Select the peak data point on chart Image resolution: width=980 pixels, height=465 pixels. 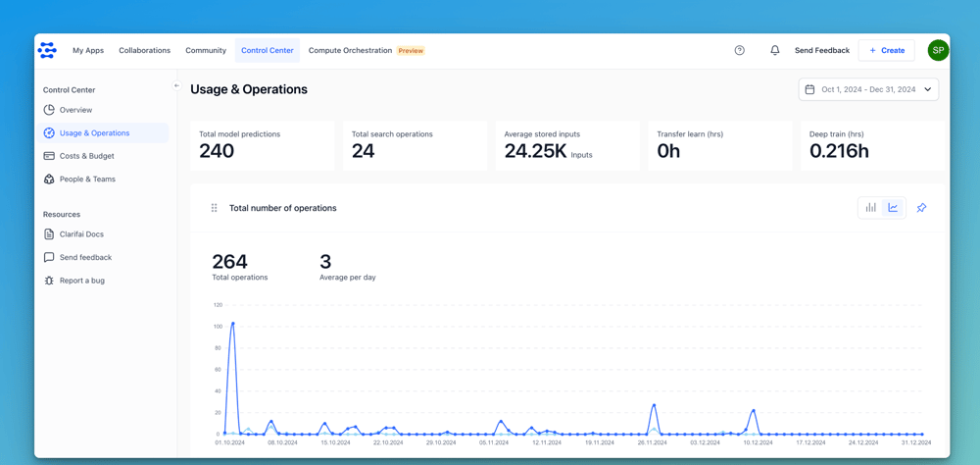coord(232,323)
